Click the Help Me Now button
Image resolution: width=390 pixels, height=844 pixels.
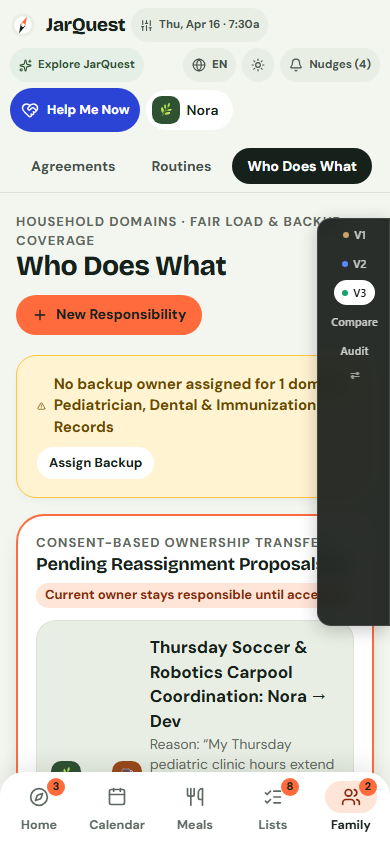click(75, 110)
